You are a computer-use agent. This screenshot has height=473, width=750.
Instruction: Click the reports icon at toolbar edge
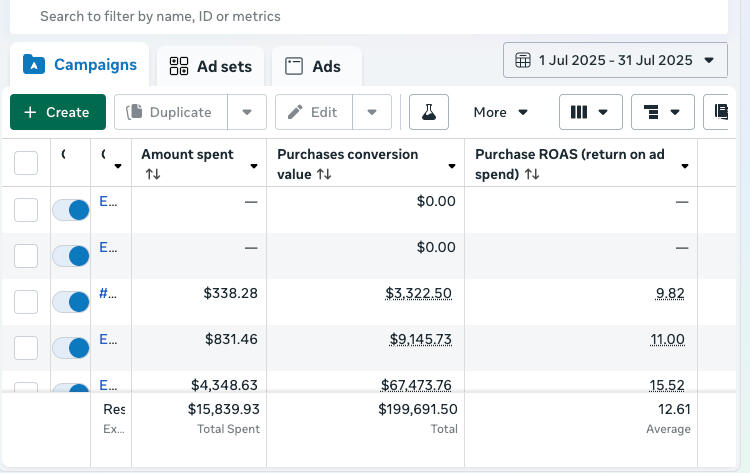[720, 112]
